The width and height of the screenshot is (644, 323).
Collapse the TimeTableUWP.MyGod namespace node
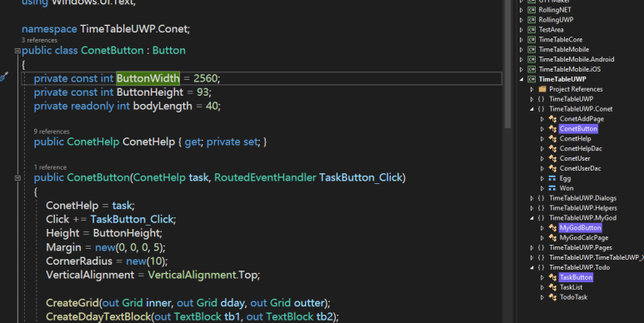[532, 218]
